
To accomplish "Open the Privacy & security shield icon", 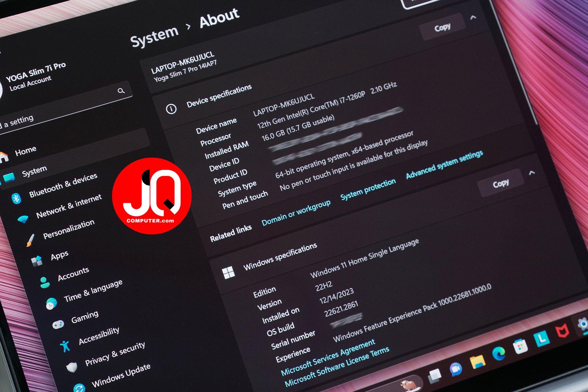I will click(72, 367).
